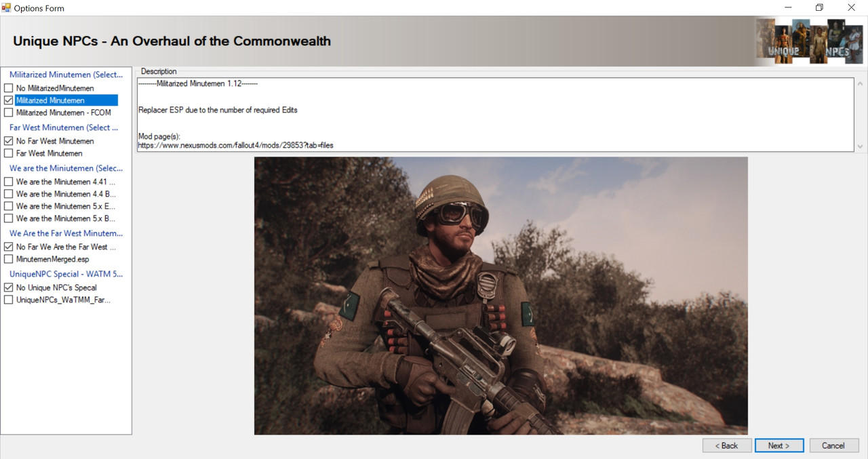
Task: Close the Options Form window
Action: [851, 8]
